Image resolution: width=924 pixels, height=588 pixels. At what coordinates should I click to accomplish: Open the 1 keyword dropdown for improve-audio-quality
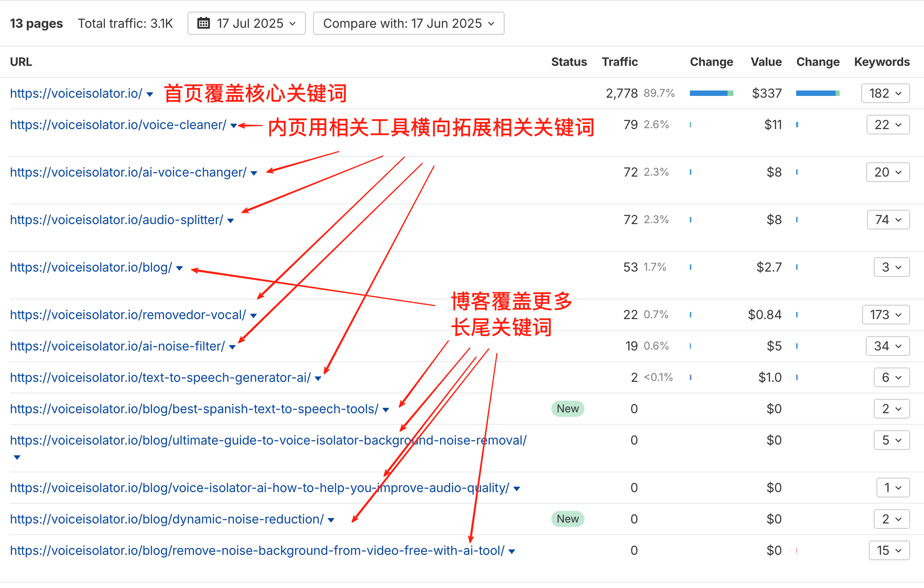[893, 488]
